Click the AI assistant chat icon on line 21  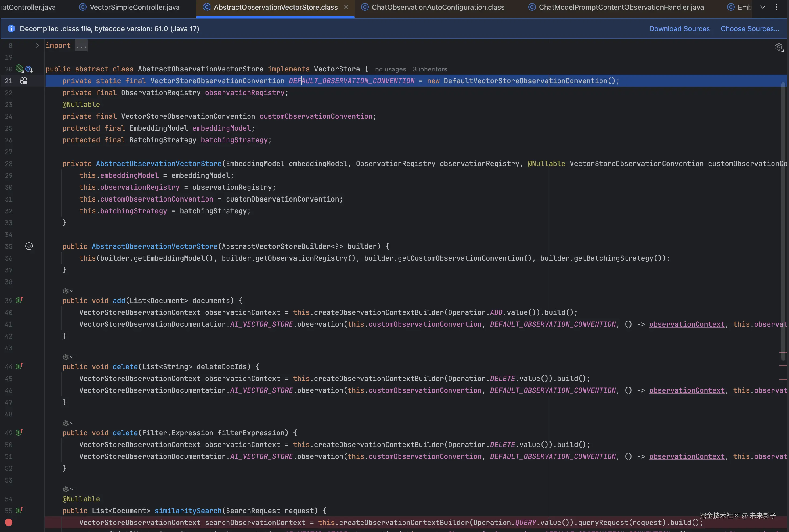pos(23,81)
